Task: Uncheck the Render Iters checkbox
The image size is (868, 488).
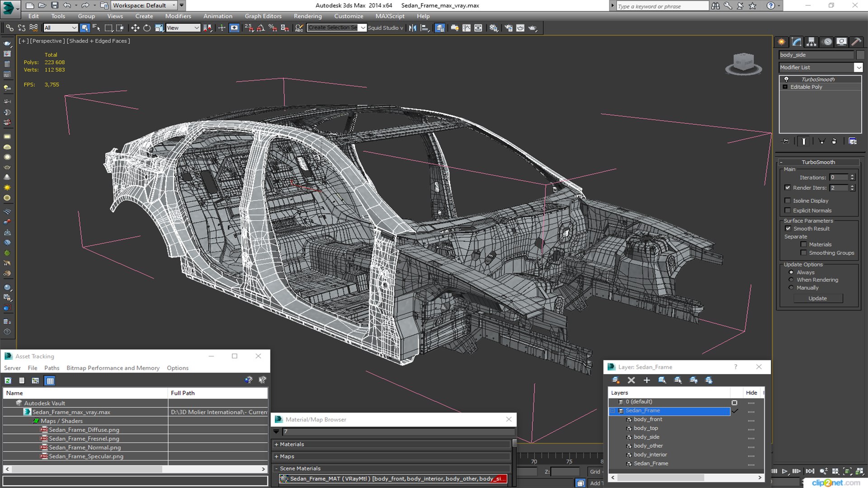Action: pyautogui.click(x=788, y=188)
